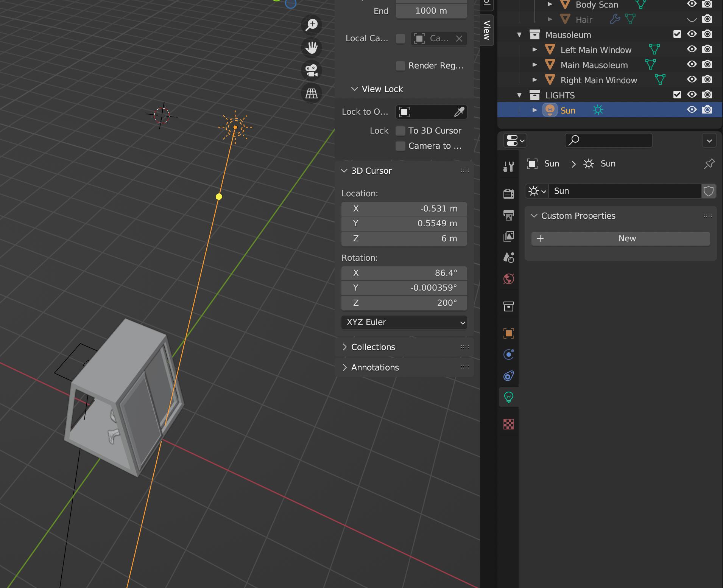Viewport: 723px width, 588px height.
Task: Enable the Render Region checkbox
Action: click(x=400, y=66)
